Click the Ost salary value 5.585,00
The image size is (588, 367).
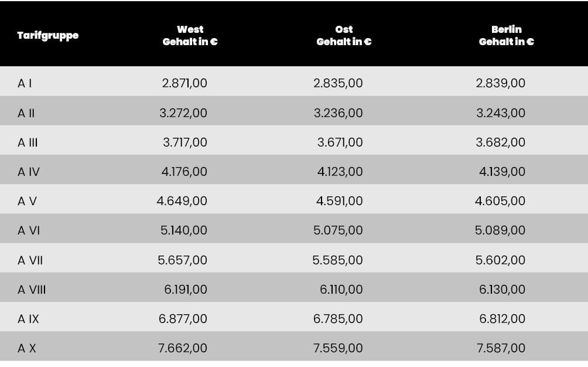337,260
